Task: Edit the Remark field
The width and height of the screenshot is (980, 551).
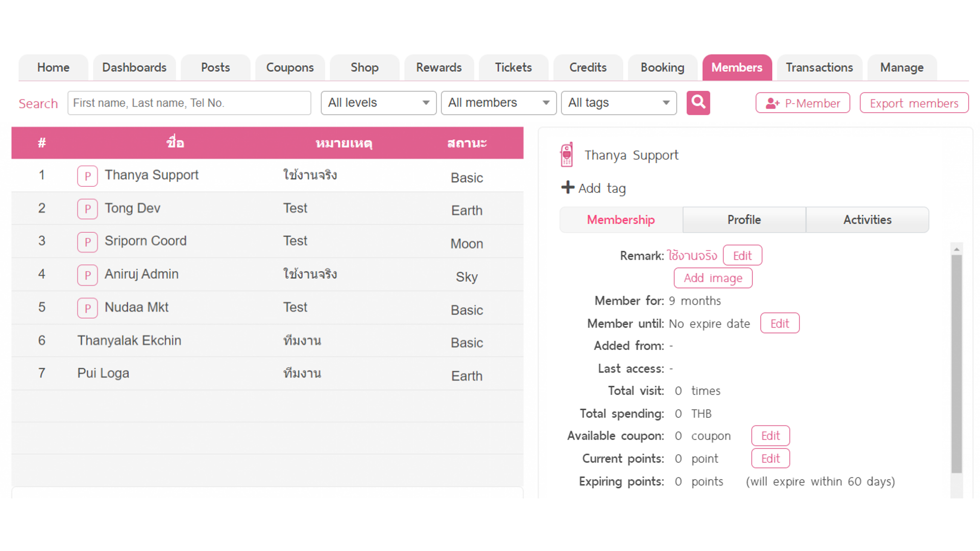Action: [x=742, y=255]
